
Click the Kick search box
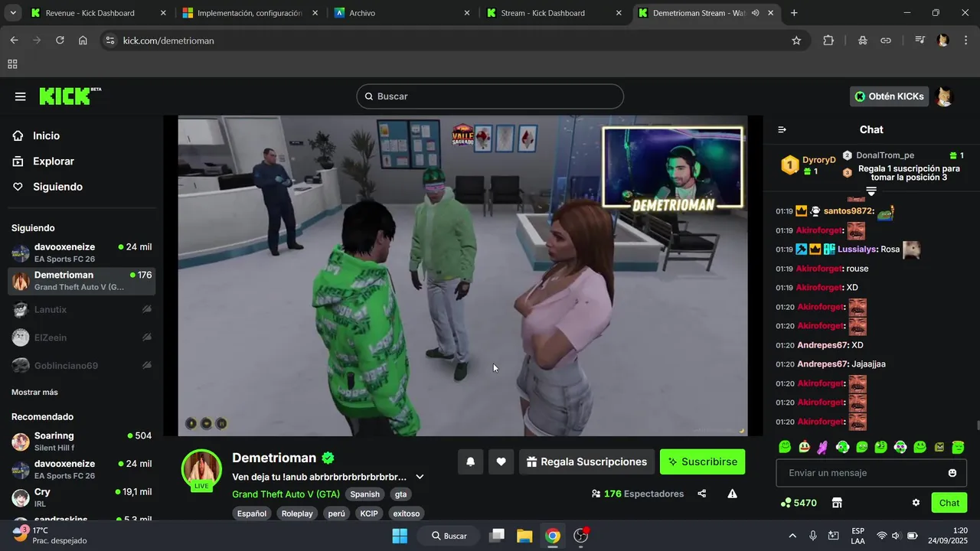point(490,96)
